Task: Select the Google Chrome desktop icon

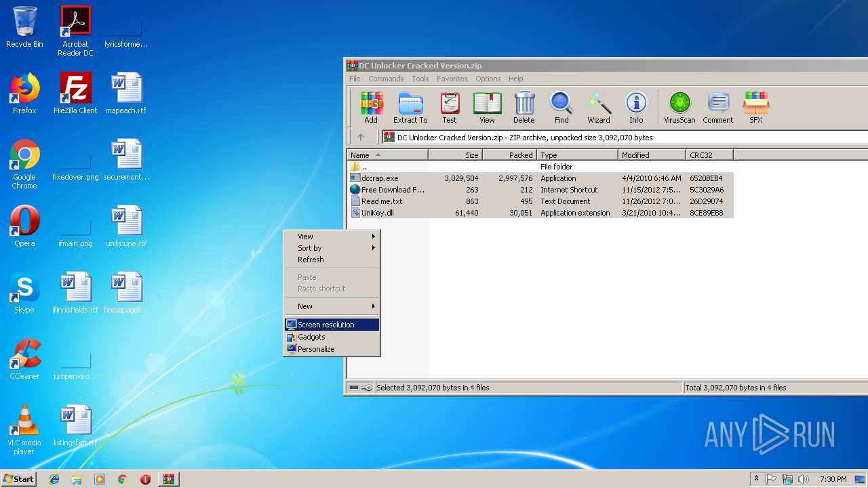Action: [24, 165]
